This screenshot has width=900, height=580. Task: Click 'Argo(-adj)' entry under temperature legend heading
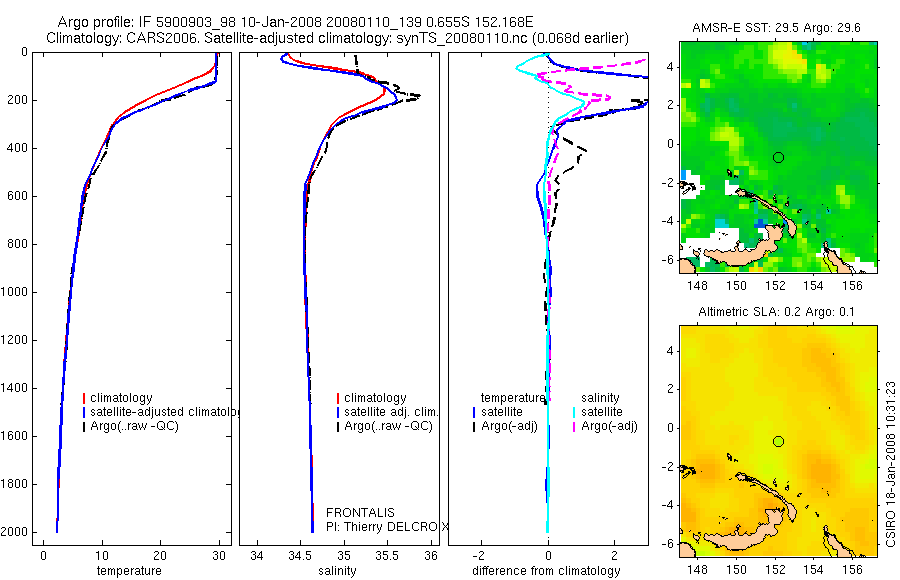[x=509, y=426]
